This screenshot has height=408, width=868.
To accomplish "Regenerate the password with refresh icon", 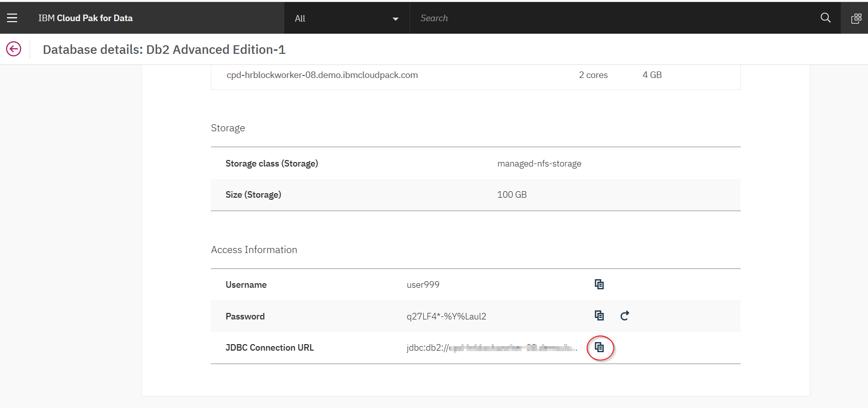I will 624,316.
